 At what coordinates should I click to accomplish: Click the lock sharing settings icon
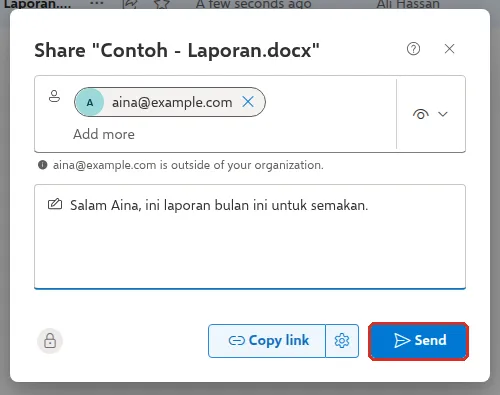[x=50, y=341]
